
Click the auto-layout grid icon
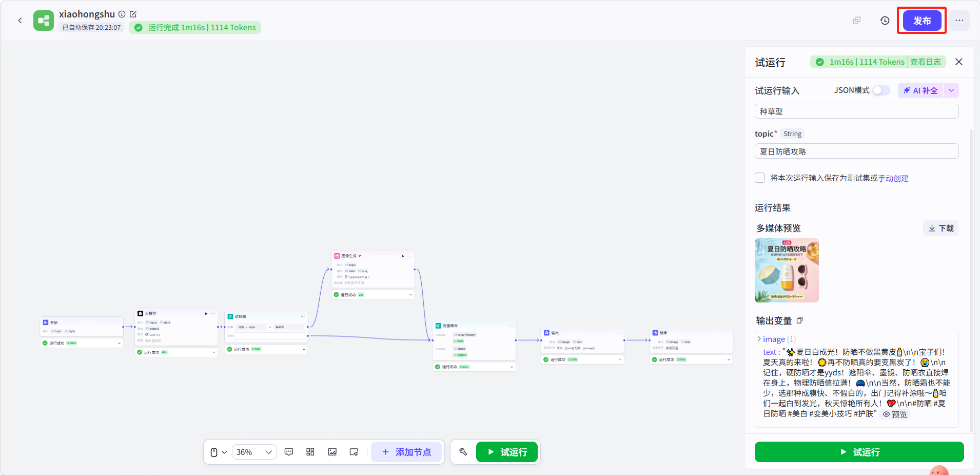point(310,452)
